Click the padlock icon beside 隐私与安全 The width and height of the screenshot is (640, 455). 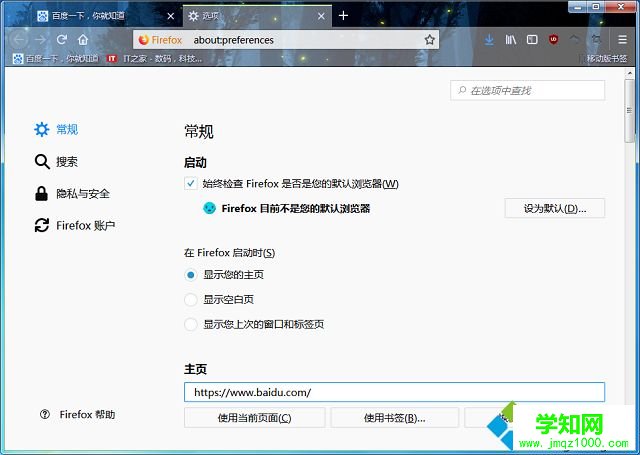[x=41, y=193]
